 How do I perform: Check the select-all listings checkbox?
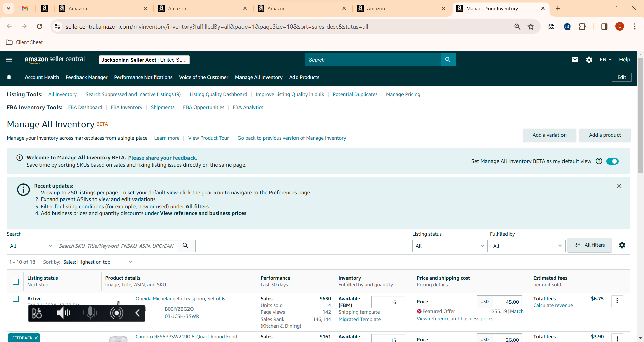pyautogui.click(x=16, y=282)
